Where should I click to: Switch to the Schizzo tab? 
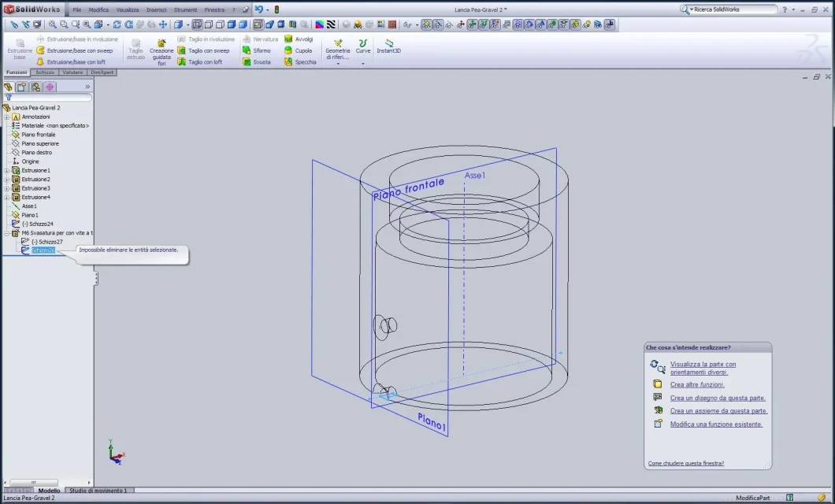point(45,72)
